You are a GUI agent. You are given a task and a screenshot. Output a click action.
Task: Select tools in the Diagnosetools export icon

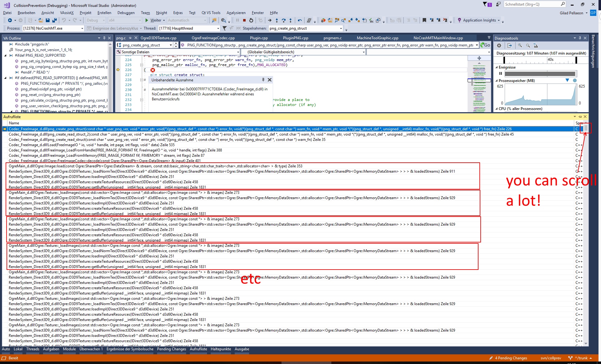coord(510,45)
